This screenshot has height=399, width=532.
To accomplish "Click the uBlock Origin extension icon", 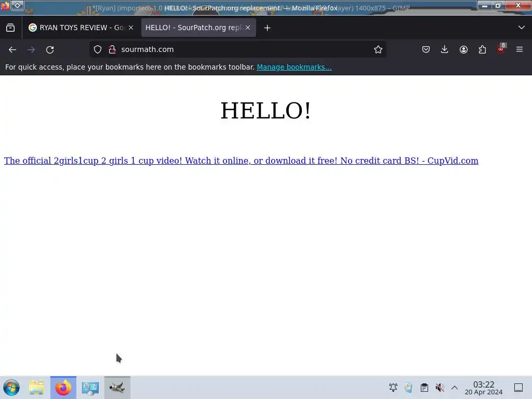I will [x=501, y=49].
